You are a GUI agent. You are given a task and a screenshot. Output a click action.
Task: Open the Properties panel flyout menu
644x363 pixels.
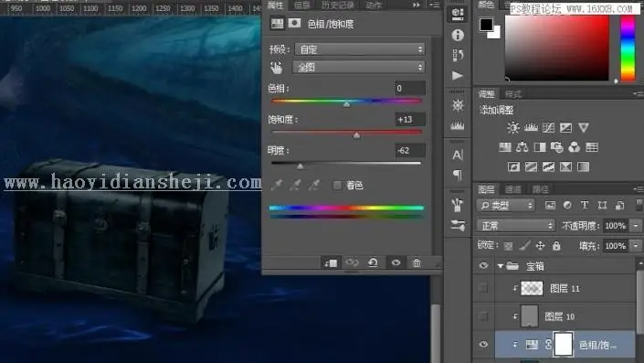click(x=435, y=5)
